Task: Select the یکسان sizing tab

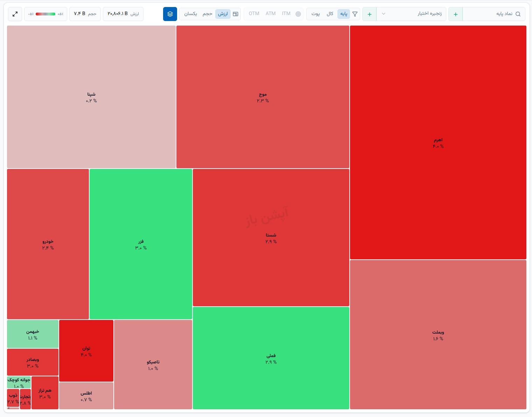Action: [191, 14]
